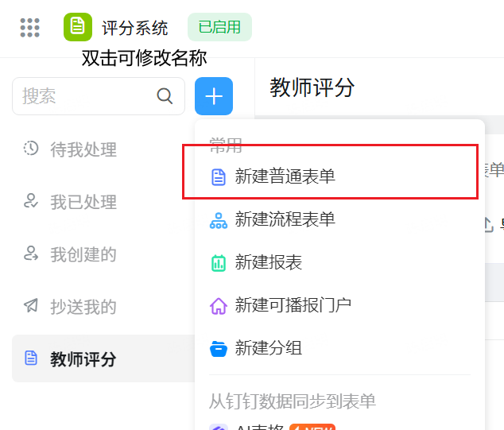Click the blue folder group icon
The width and height of the screenshot is (504, 430).
pyautogui.click(x=219, y=348)
